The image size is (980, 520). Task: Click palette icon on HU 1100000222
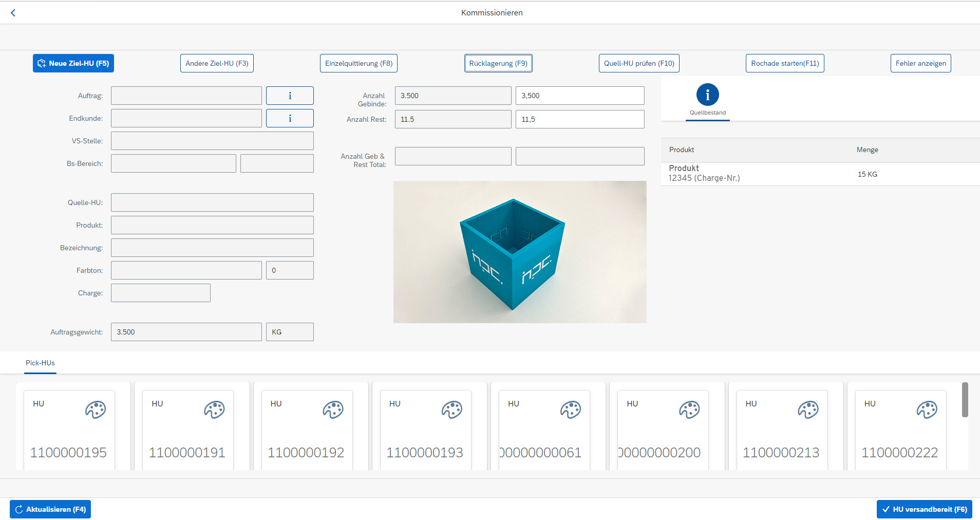[x=927, y=410]
